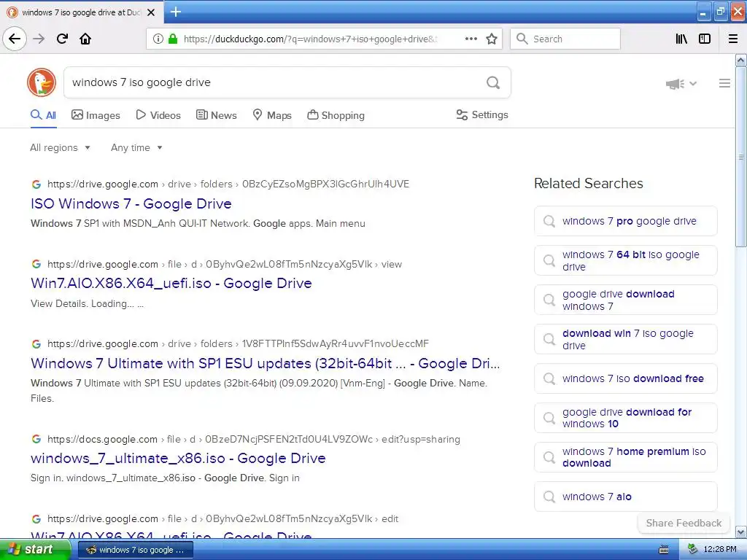
Task: Select the Firefox taskbar window button
Action: pyautogui.click(x=135, y=550)
